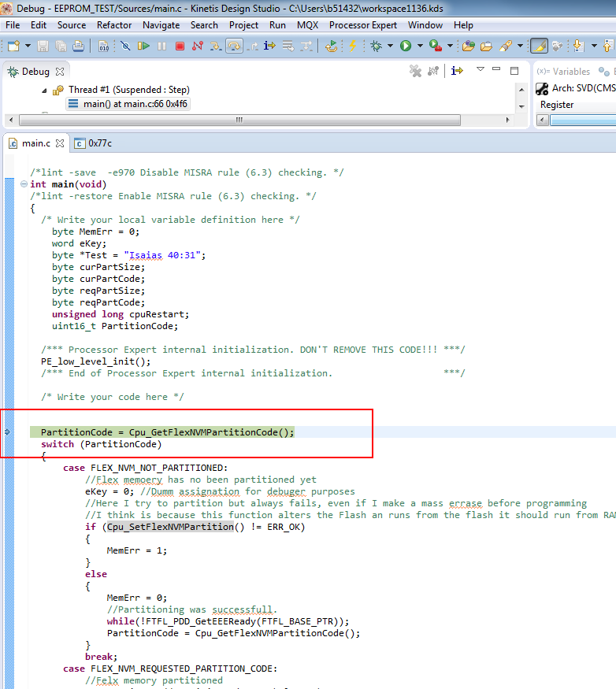Open the Run launch dropdown arrow
616x689 pixels.
click(x=420, y=46)
